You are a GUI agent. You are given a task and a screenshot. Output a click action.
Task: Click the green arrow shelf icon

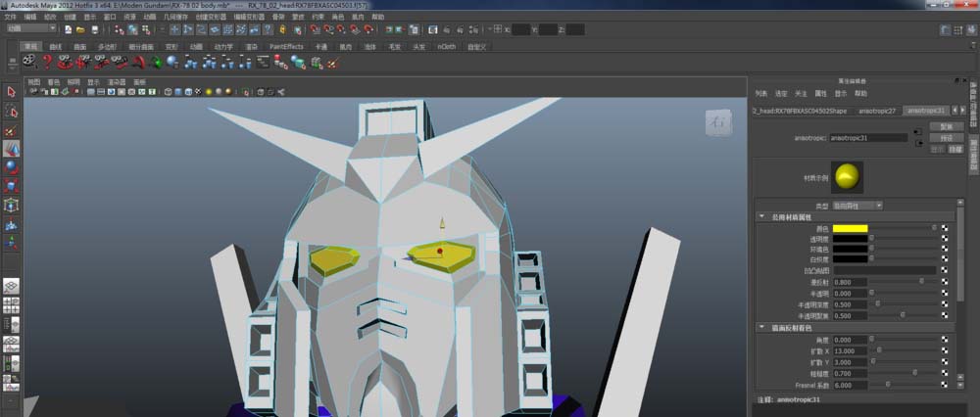point(156,62)
